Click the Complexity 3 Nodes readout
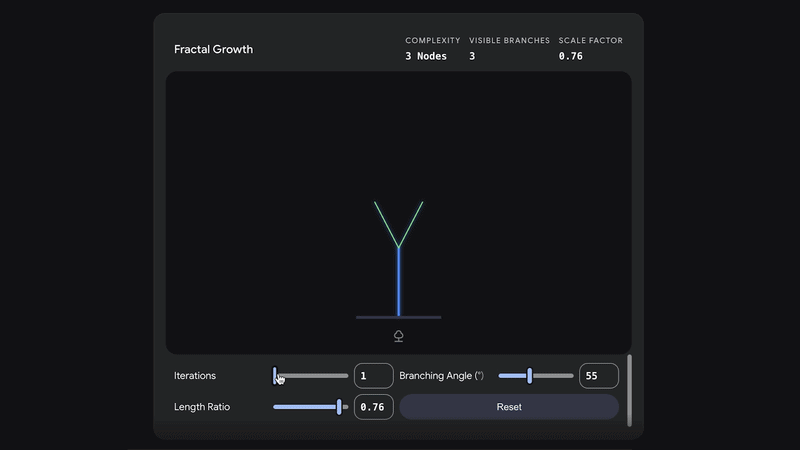Screen dimensions: 800x450 [x=426, y=56]
